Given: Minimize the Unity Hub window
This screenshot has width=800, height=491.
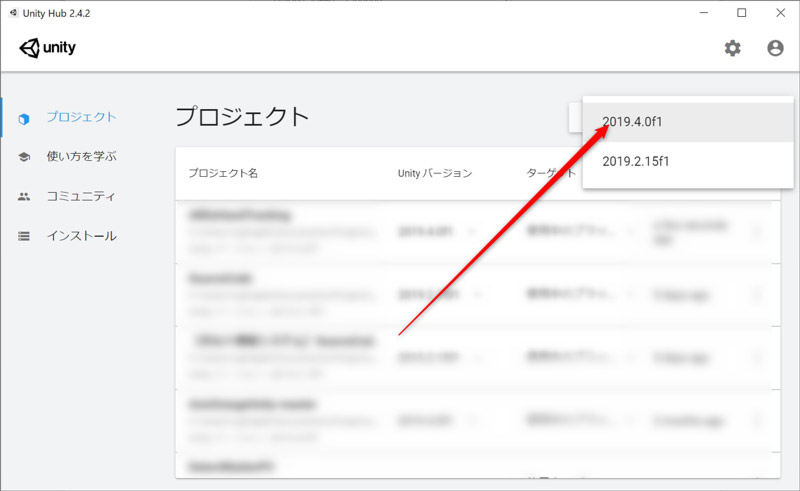Looking at the screenshot, I should tap(704, 13).
